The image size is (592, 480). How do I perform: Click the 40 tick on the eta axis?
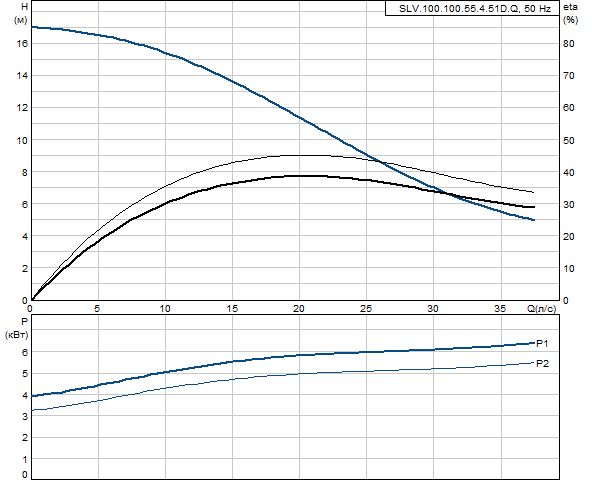pyautogui.click(x=569, y=173)
